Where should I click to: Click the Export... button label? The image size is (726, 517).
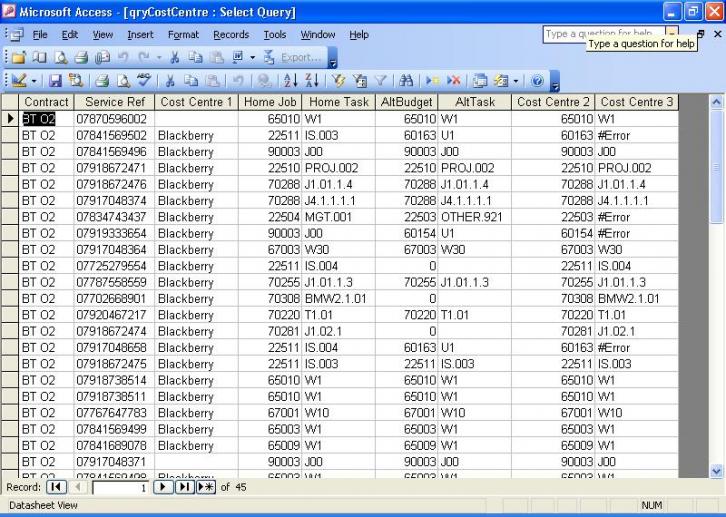(301, 58)
